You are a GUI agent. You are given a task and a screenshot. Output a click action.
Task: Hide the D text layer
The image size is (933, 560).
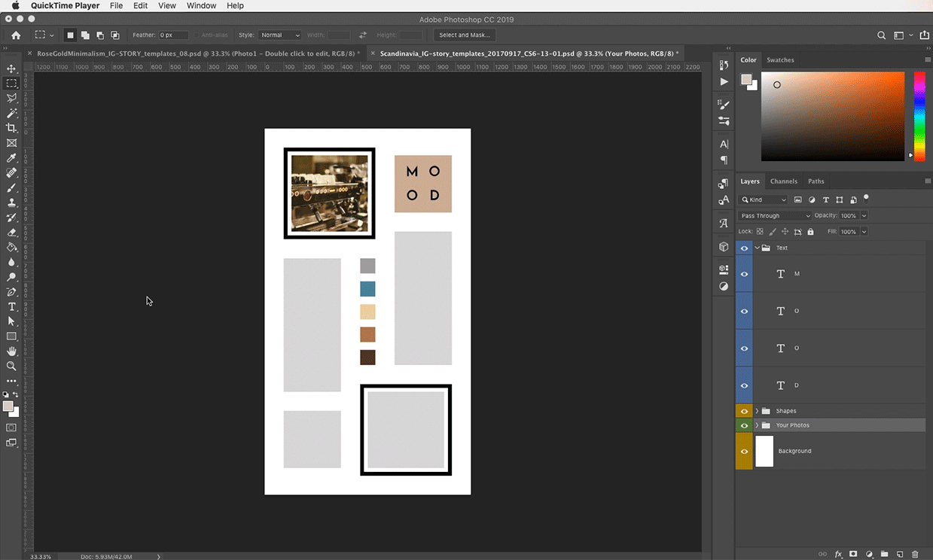point(744,385)
